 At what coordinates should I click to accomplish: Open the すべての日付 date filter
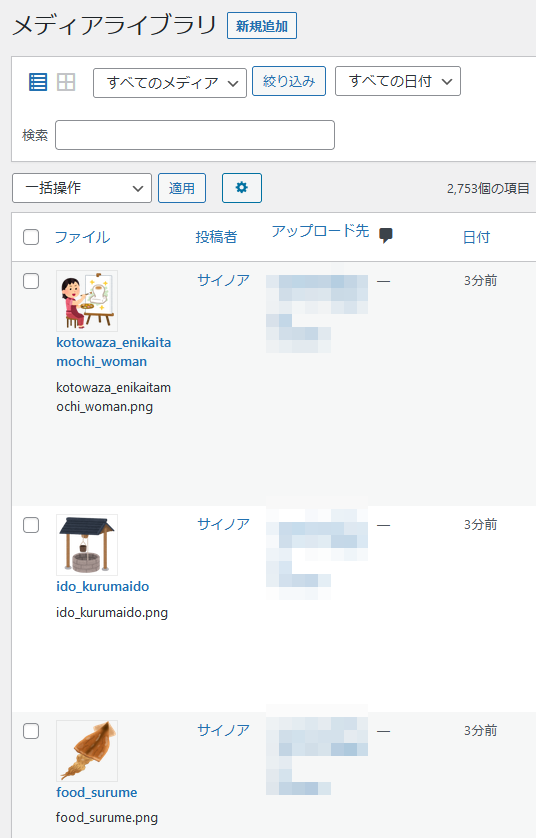[398, 81]
